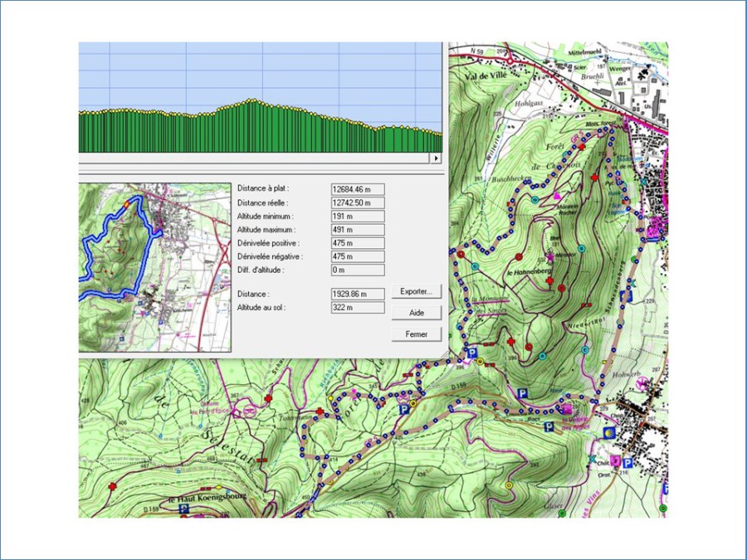Select red cross marker west of Haut Koenigsbourg

click(x=113, y=486)
